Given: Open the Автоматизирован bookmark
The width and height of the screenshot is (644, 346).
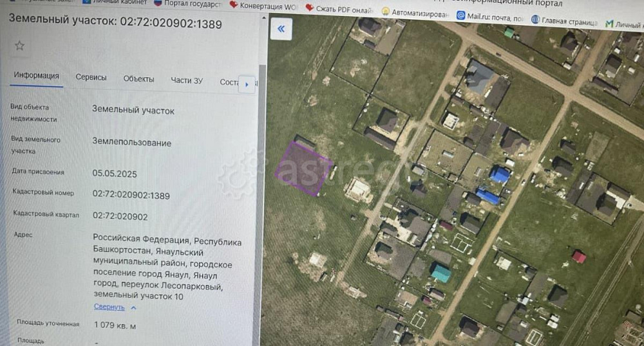Looking at the screenshot, I should (415, 13).
